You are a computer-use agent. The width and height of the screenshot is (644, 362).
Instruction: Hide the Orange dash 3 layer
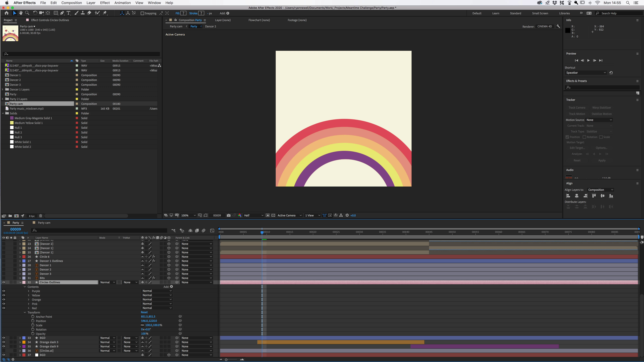4,342
